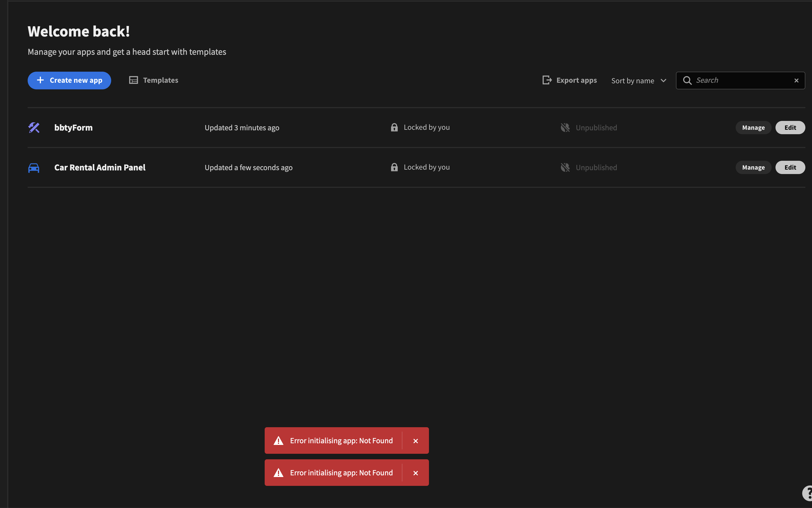The width and height of the screenshot is (812, 508).
Task: Click into the Search input field
Action: (739, 80)
